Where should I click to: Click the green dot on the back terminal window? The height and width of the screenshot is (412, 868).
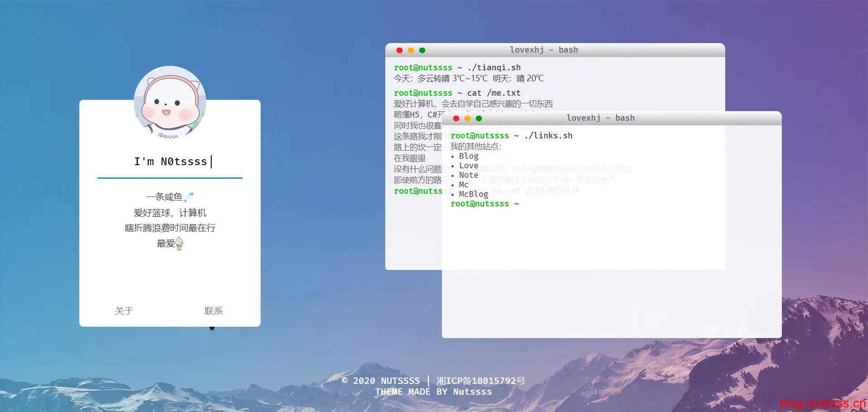tap(422, 50)
